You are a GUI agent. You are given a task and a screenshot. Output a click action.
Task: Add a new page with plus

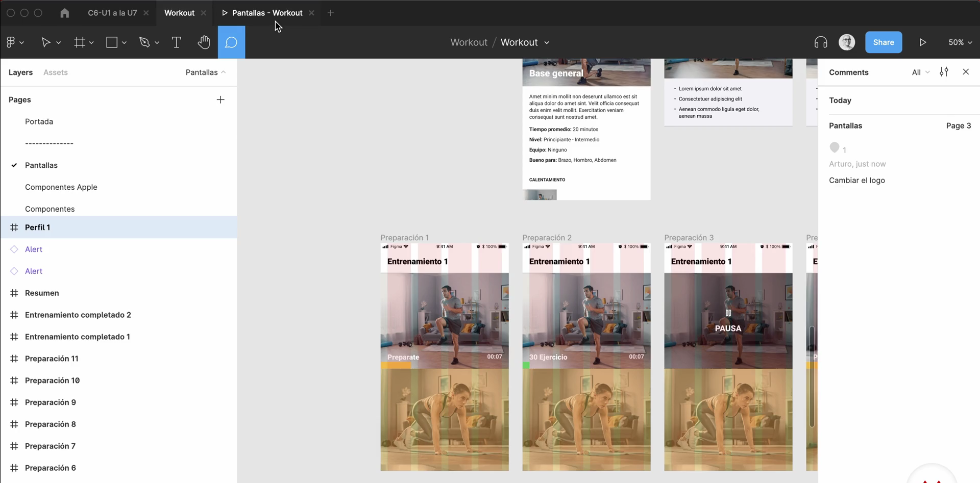220,100
